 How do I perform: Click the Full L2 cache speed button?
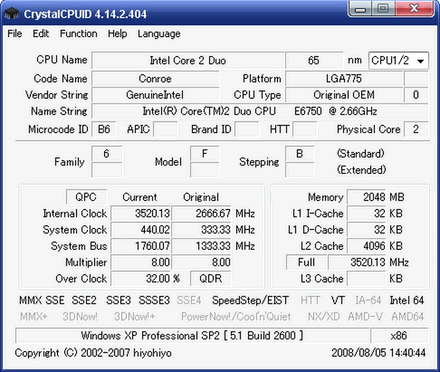tap(306, 262)
